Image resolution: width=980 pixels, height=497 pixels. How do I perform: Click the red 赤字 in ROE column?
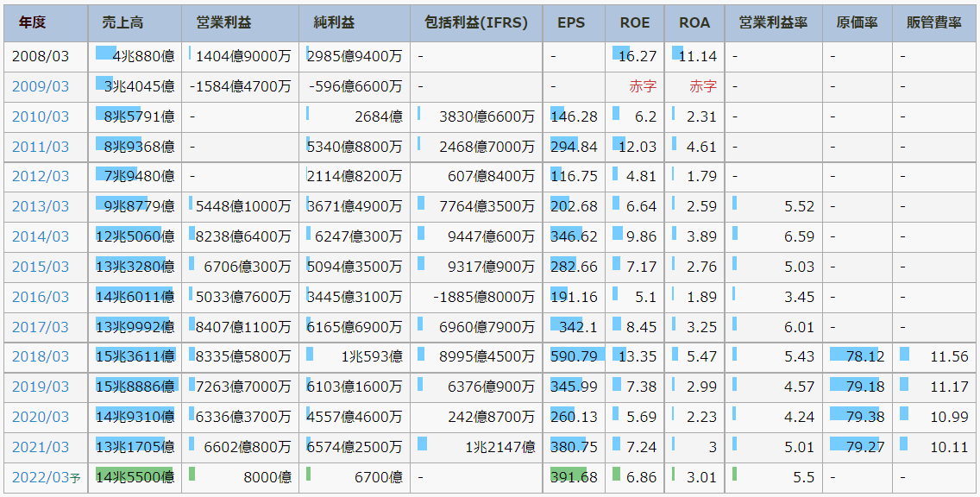(x=644, y=87)
